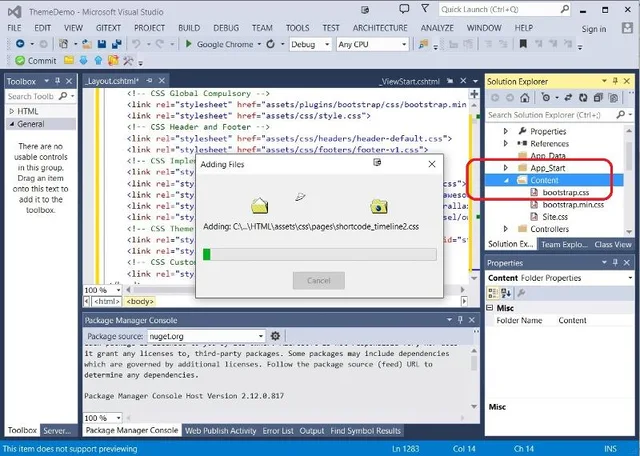Click the editor split-window plus icon
The width and height of the screenshot is (640, 456).
(474, 94)
